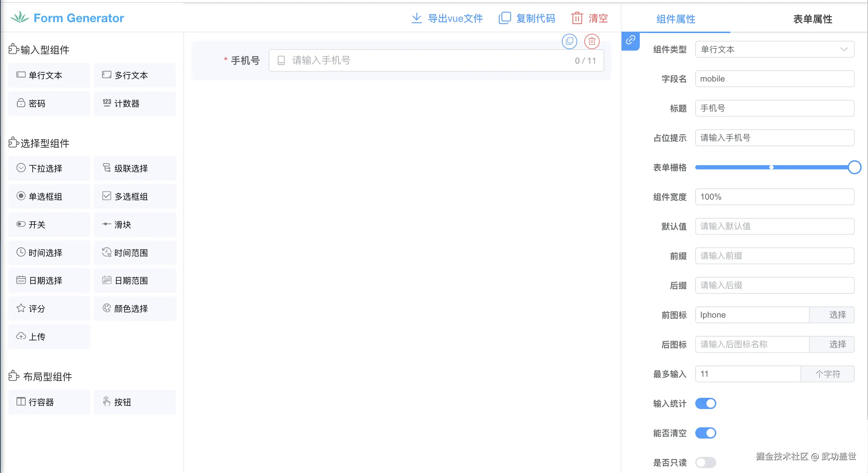Add a 评分 rating star component
Screen dimensions: 868x473
pos(49,309)
